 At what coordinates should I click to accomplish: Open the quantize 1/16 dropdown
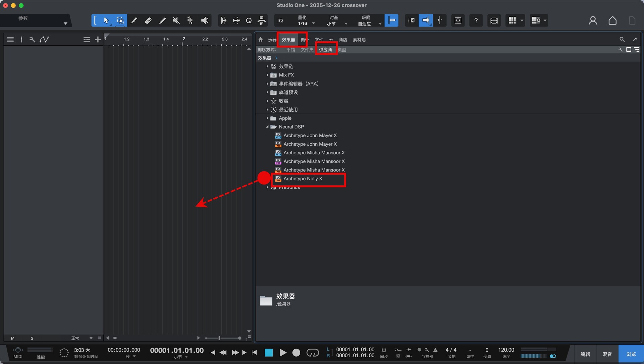[x=313, y=23]
